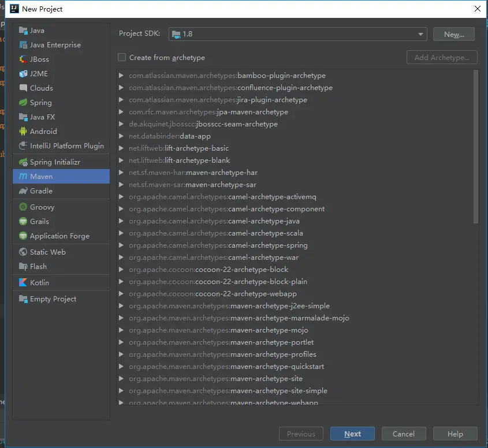The width and height of the screenshot is (488, 448).
Task: Close the New Project dialog
Action: 478,9
